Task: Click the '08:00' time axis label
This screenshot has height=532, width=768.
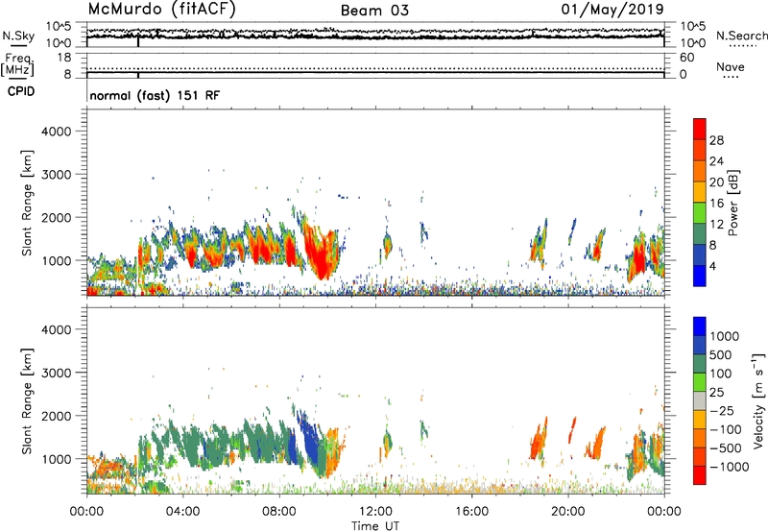Action: (279, 512)
